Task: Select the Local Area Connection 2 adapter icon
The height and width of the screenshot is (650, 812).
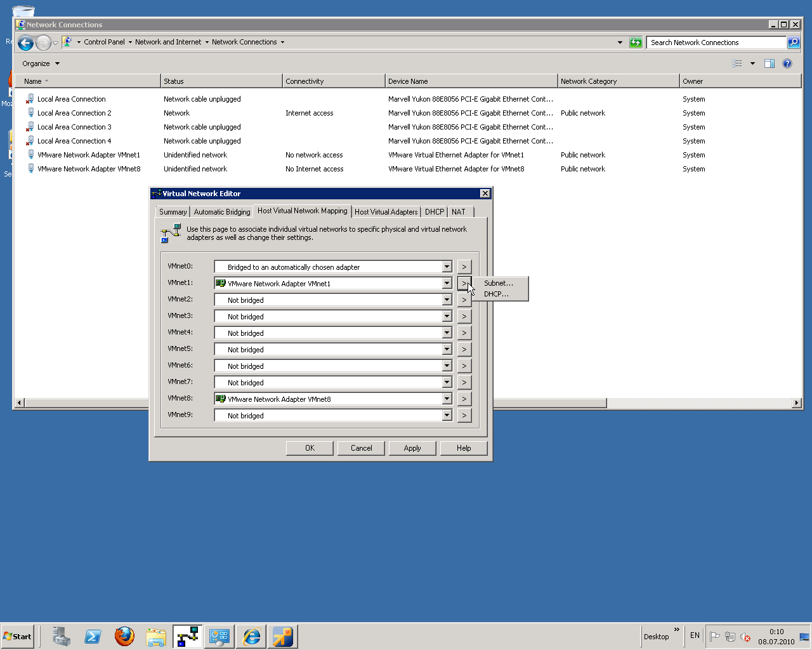Action: [30, 113]
